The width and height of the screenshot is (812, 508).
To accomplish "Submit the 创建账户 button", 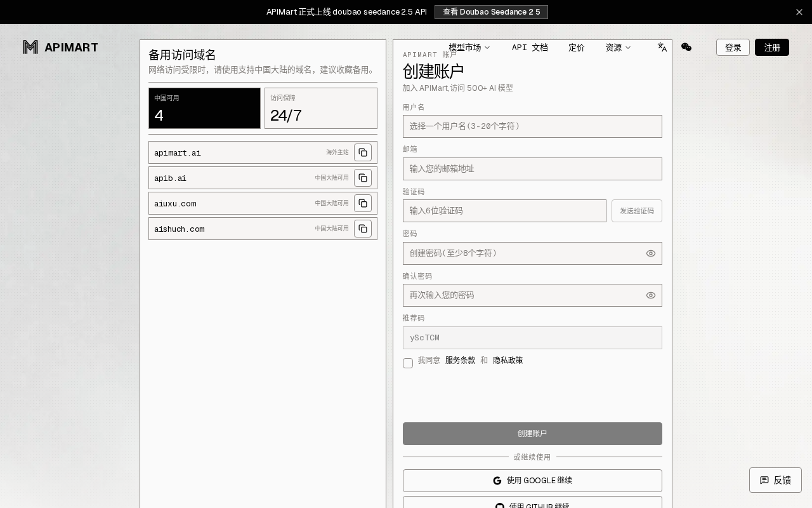I will point(532,434).
